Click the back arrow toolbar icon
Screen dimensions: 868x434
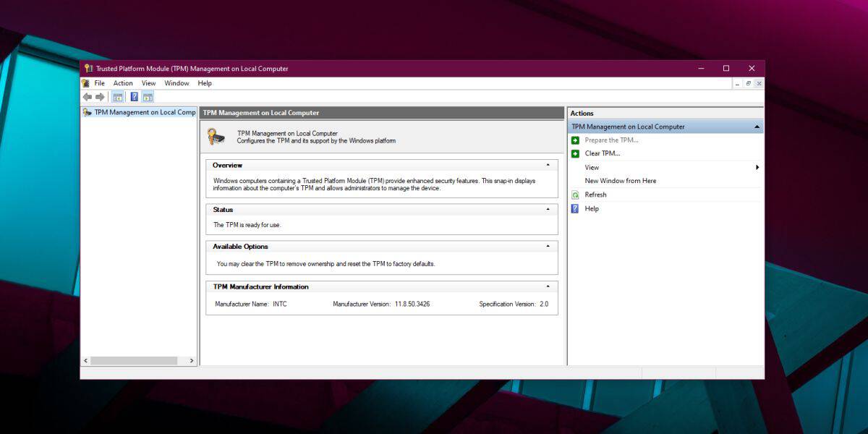pyautogui.click(x=88, y=97)
